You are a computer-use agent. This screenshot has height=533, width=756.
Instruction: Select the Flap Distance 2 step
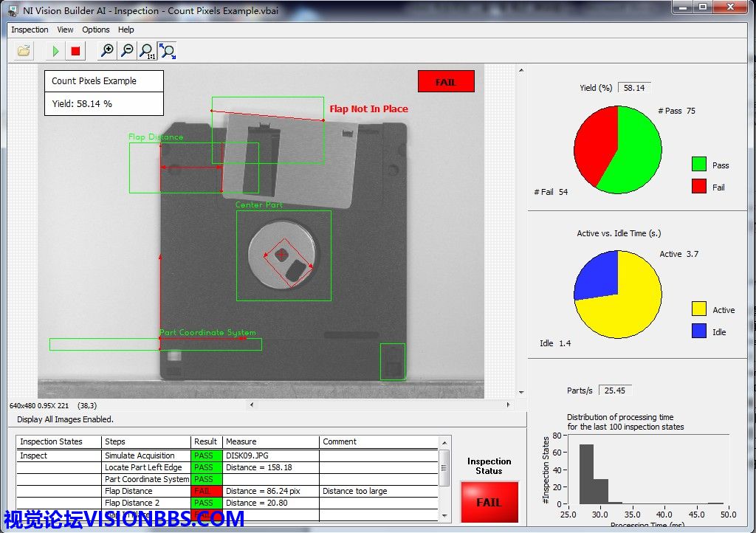pos(146,503)
